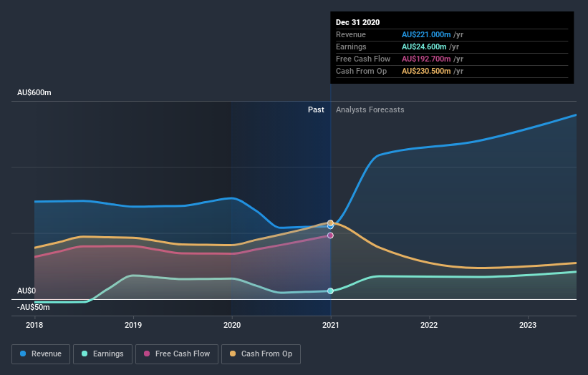Select the teal Earnings data point marker

coord(330,291)
